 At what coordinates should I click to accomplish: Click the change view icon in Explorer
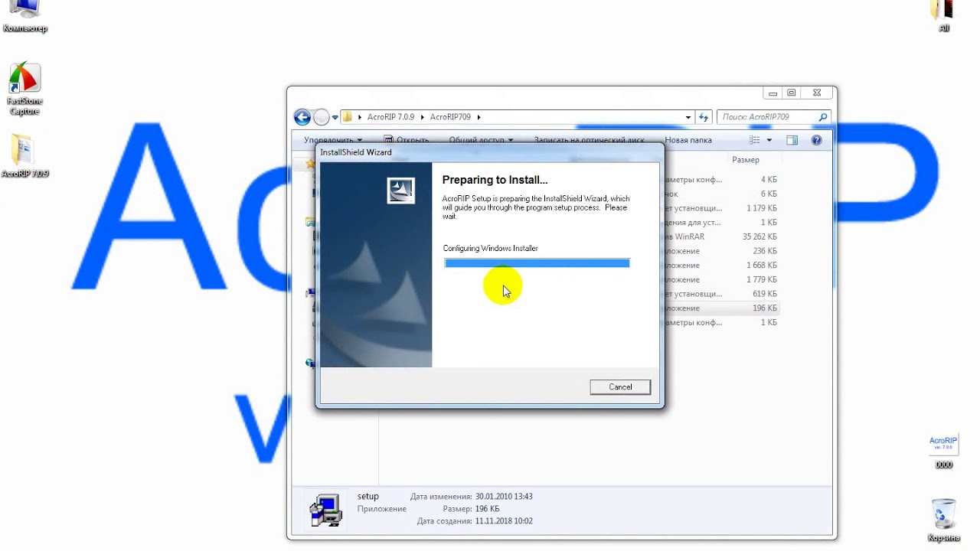755,140
